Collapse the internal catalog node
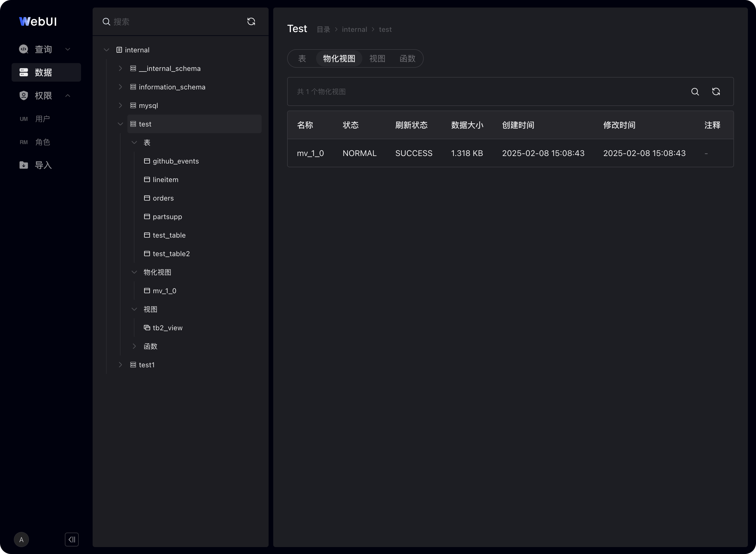The width and height of the screenshot is (756, 554). coord(107,50)
